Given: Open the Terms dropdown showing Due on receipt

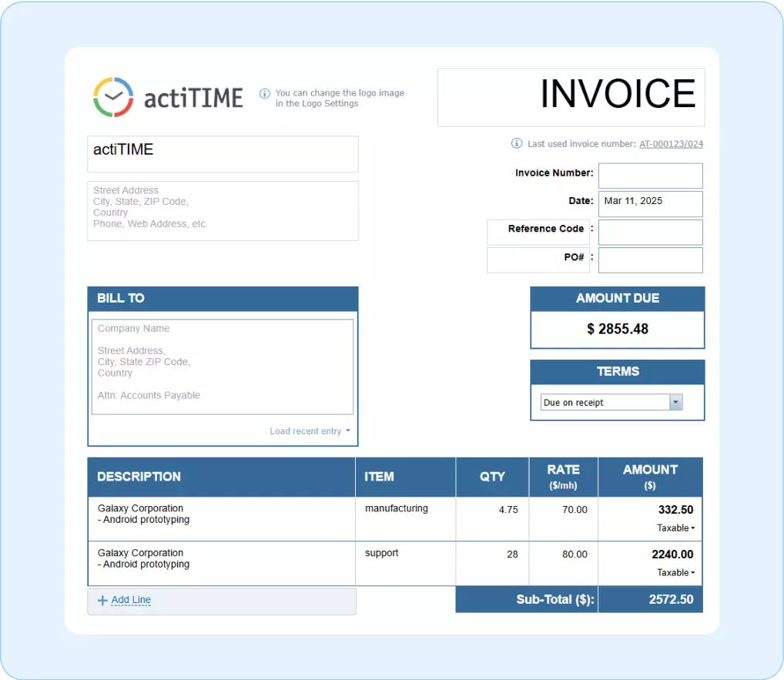Looking at the screenshot, I should (x=675, y=402).
